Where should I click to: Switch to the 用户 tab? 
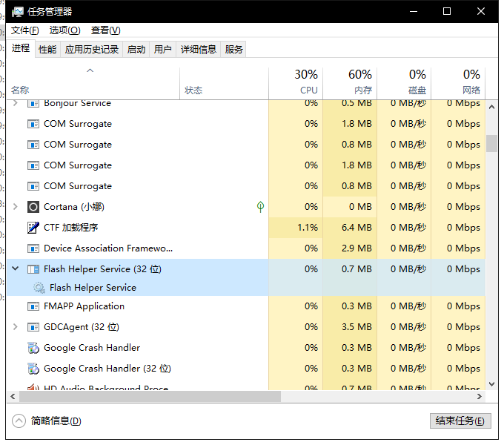(x=162, y=50)
